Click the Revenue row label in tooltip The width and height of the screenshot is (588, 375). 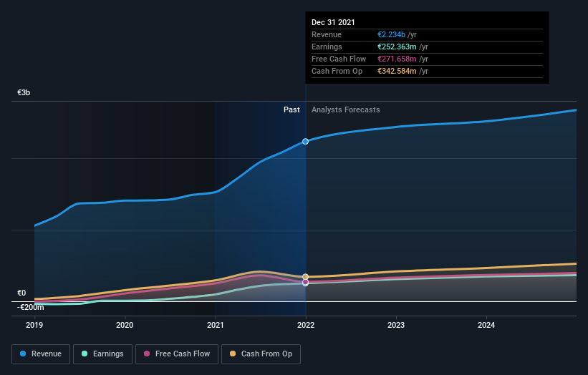(x=327, y=34)
